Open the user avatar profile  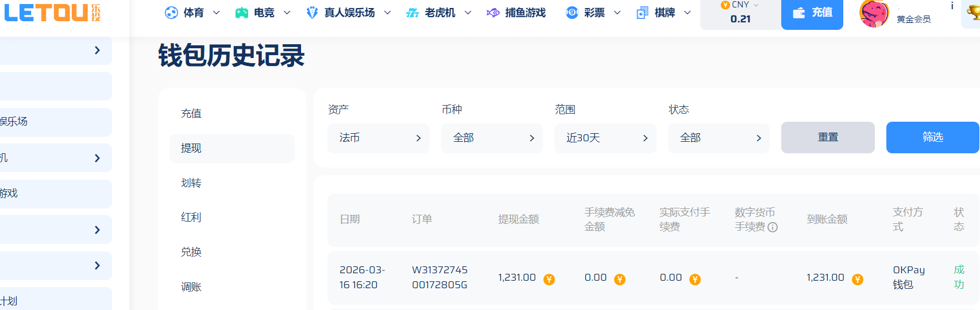874,14
